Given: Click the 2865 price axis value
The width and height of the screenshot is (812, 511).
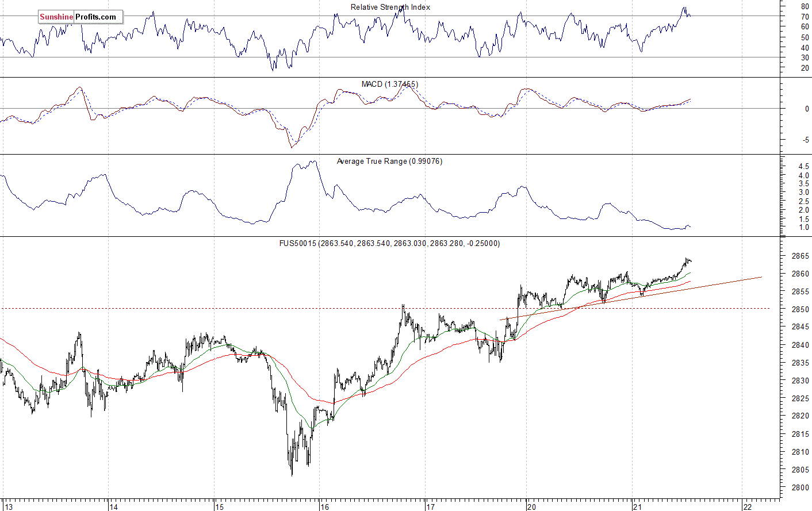Looking at the screenshot, I should pos(800,256).
